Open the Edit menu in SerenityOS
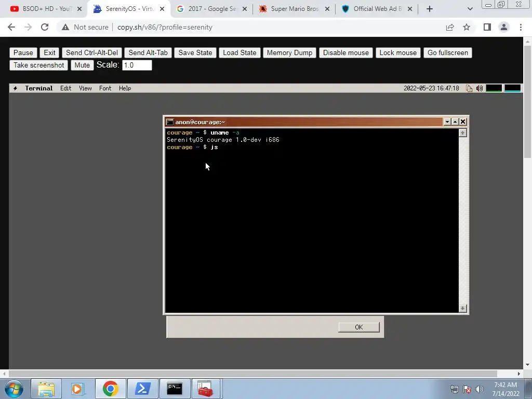 [66, 88]
